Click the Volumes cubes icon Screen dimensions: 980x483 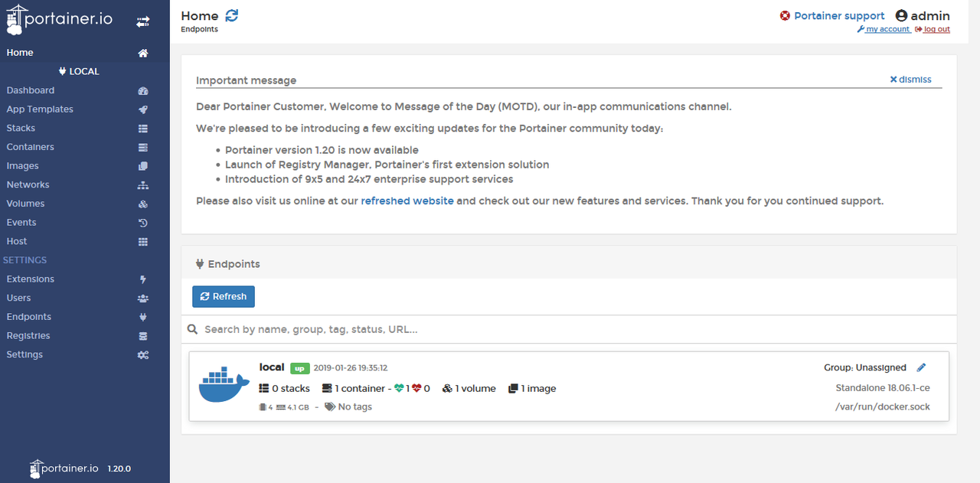[143, 204]
